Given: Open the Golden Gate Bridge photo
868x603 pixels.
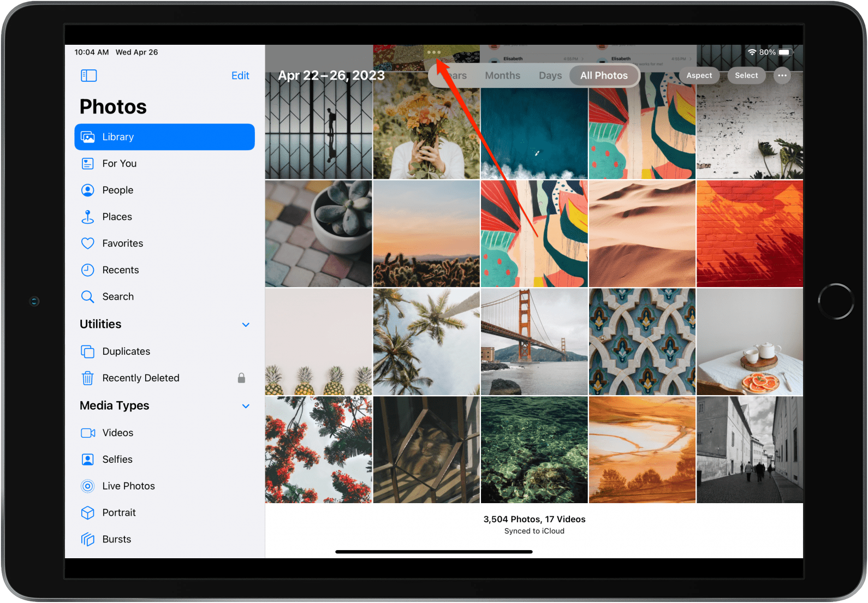Looking at the screenshot, I should 534,342.
